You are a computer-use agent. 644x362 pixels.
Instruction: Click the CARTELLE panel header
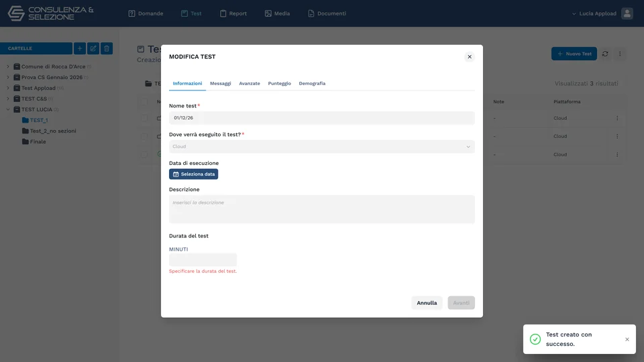(36, 48)
